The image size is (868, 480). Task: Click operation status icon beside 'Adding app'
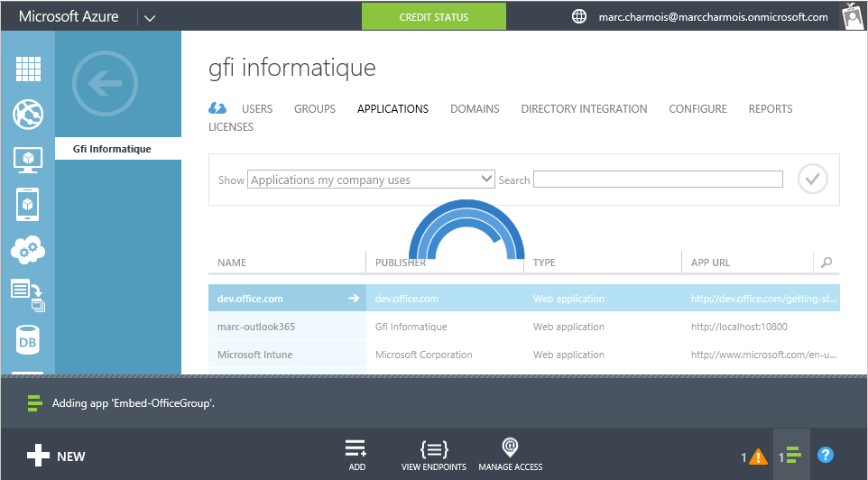pos(35,403)
